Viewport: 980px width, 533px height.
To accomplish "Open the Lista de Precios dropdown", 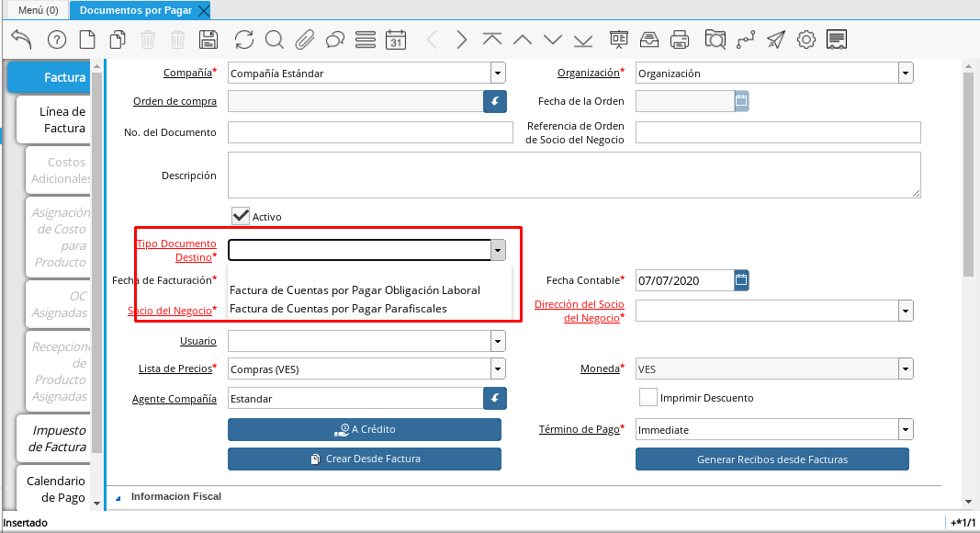I will 498,369.
